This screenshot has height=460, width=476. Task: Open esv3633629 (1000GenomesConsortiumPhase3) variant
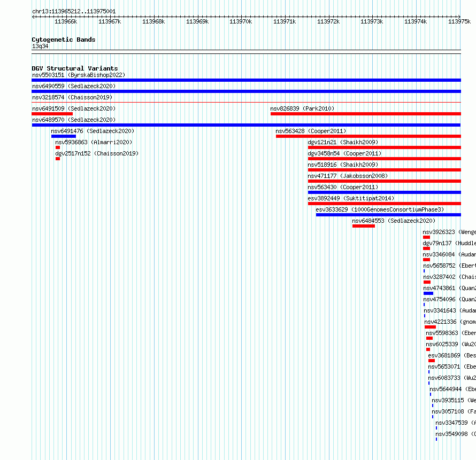pyautogui.click(x=380, y=209)
